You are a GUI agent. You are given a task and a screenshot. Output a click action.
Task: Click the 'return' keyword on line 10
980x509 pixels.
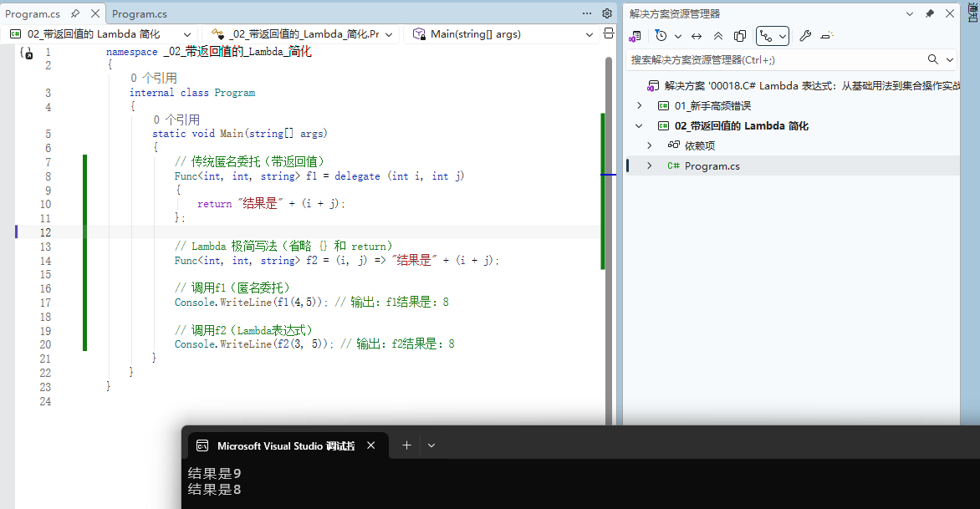214,204
